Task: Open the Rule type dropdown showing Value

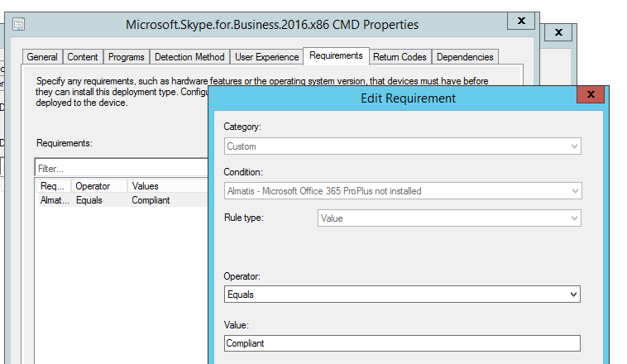Action: (x=449, y=218)
